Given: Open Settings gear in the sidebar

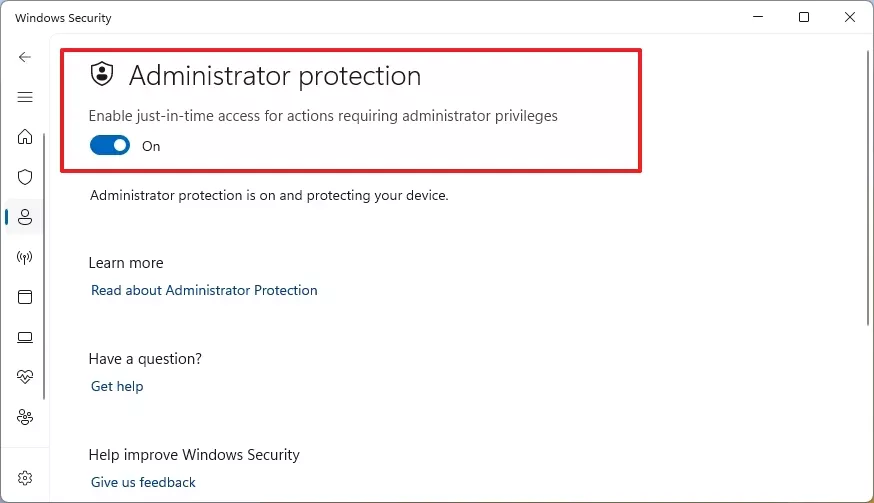Looking at the screenshot, I should coord(25,478).
